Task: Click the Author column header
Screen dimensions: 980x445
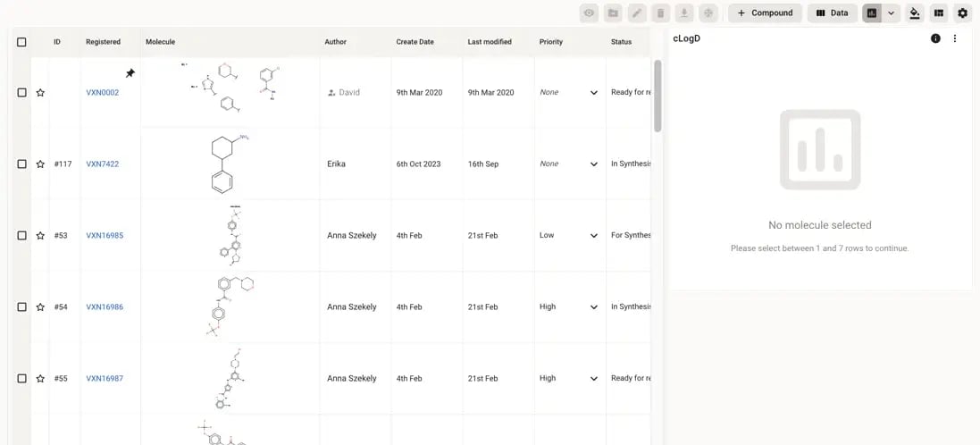Action: click(x=336, y=42)
